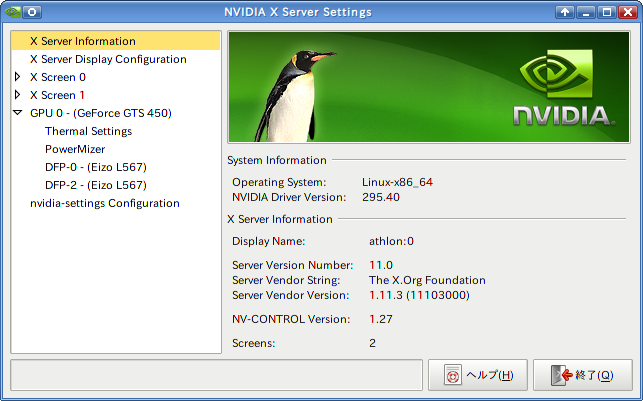Open X Server Display Configuration page
The width and height of the screenshot is (643, 401).
(x=108, y=59)
